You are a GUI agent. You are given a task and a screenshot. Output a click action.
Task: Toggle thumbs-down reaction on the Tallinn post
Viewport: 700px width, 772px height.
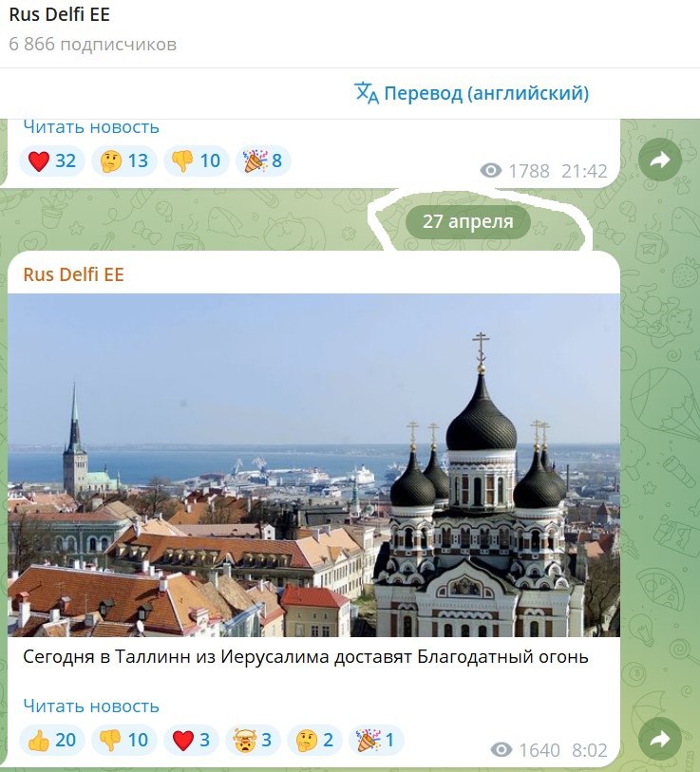click(124, 740)
